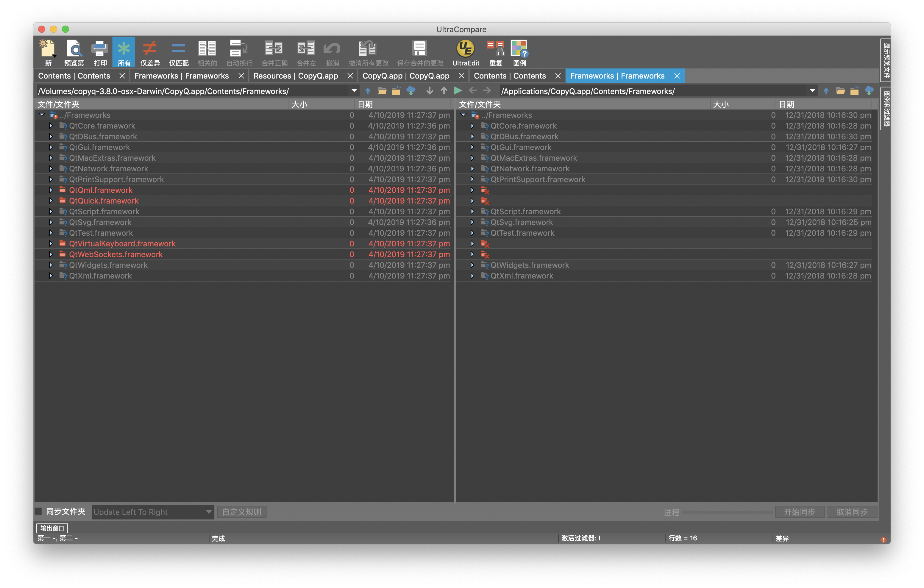
Task: Expand QtCore.framework in left pane
Action: tap(51, 125)
